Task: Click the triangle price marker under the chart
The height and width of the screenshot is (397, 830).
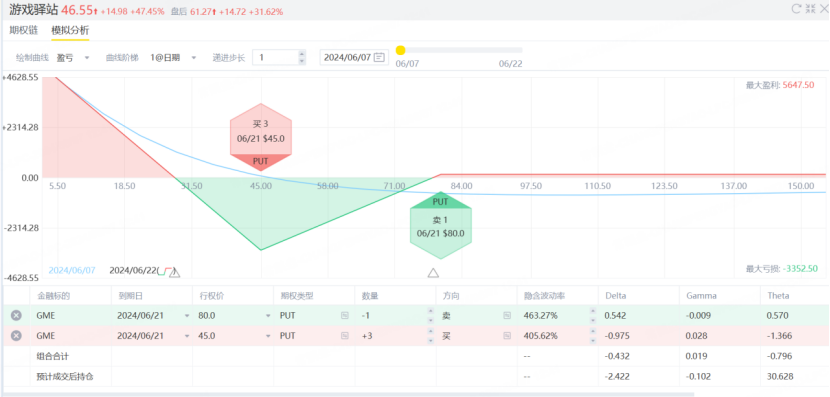Action: [433, 273]
